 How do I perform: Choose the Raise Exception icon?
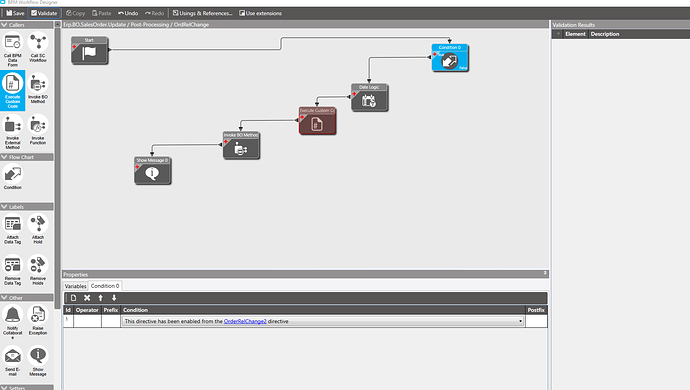point(38,320)
